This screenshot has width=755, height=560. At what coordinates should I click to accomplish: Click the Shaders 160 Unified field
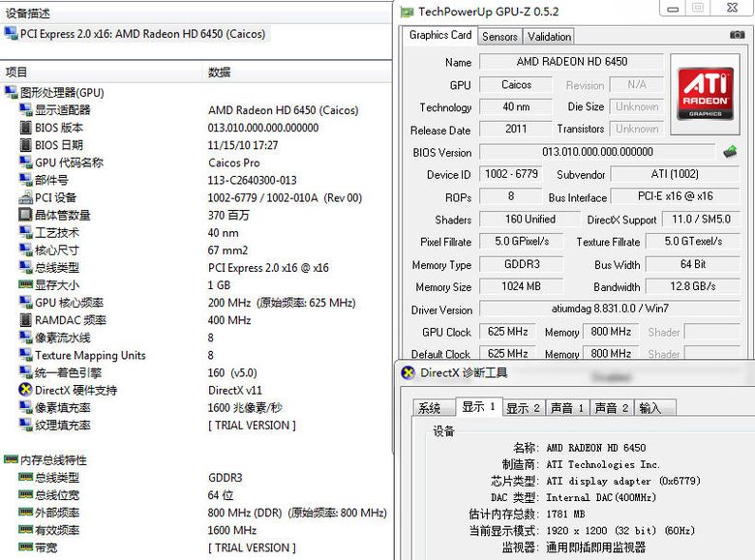click(529, 220)
